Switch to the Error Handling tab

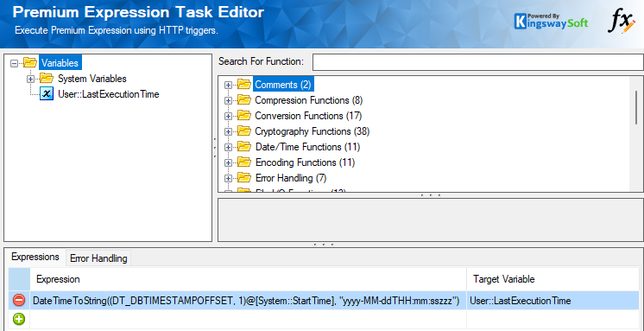(98, 258)
